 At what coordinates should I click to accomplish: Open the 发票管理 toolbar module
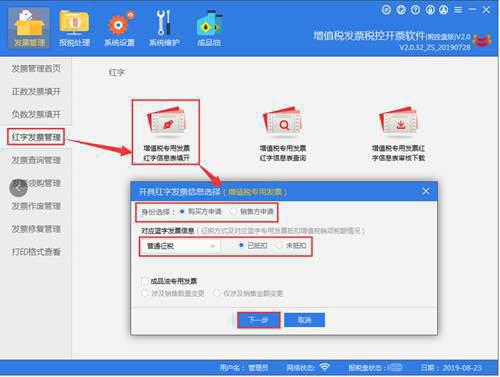29,28
